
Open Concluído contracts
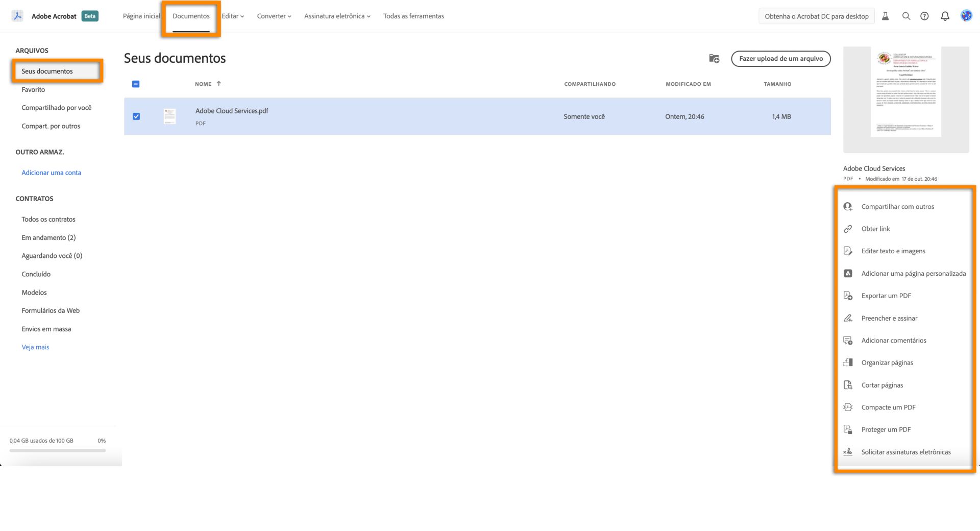36,274
